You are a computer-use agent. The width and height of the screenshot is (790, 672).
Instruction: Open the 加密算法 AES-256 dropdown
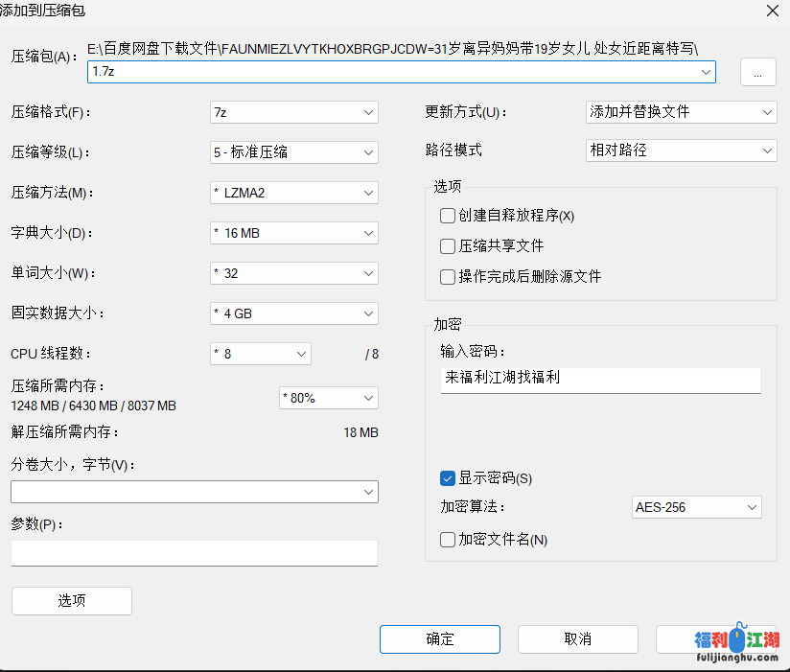696,507
